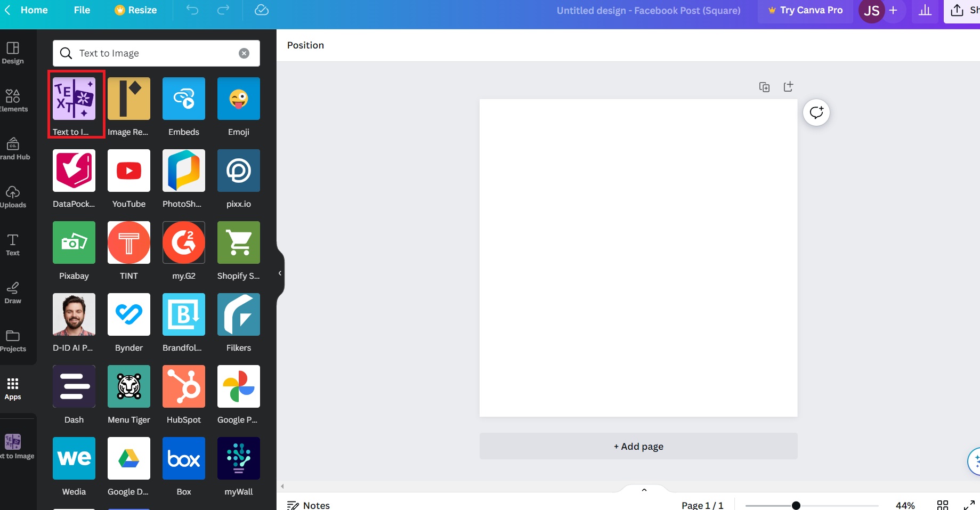This screenshot has width=980, height=510.
Task: Click the 44% zoom value
Action: click(x=905, y=505)
